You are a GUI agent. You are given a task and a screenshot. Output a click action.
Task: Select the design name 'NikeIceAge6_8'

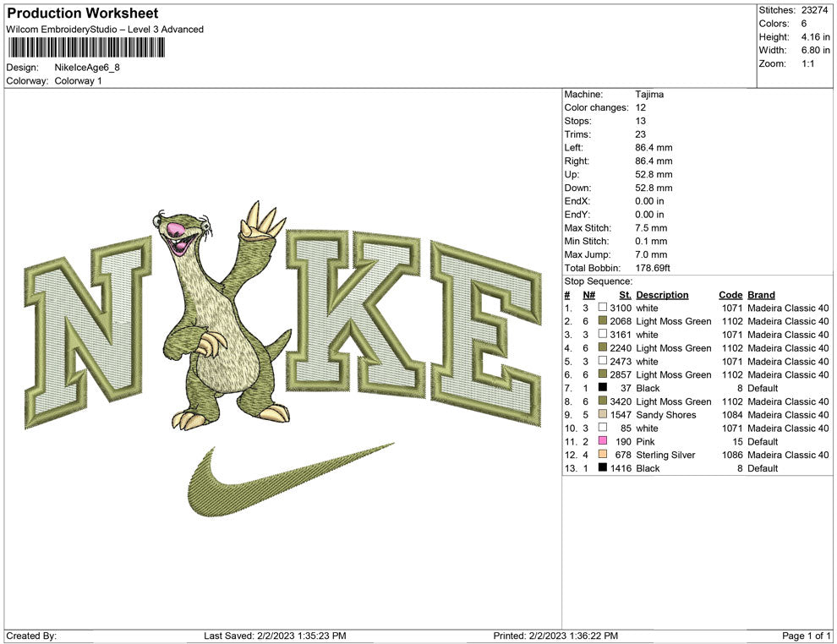87,68
